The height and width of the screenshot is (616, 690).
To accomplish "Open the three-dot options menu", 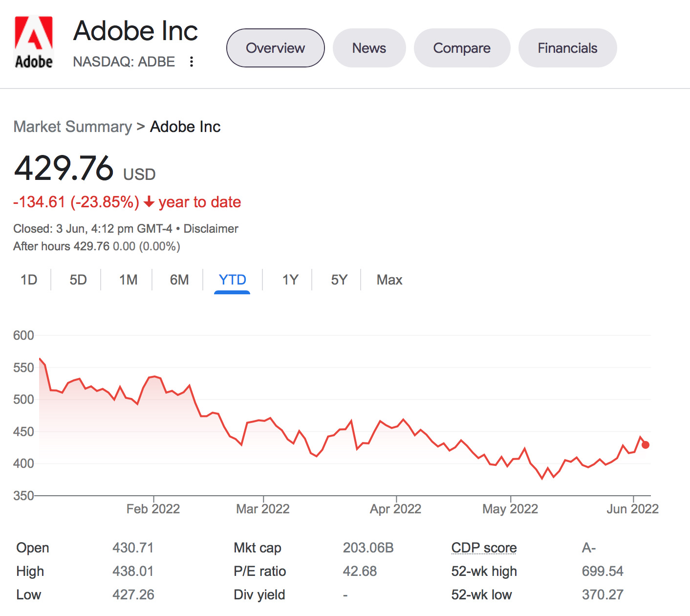I will (x=192, y=62).
